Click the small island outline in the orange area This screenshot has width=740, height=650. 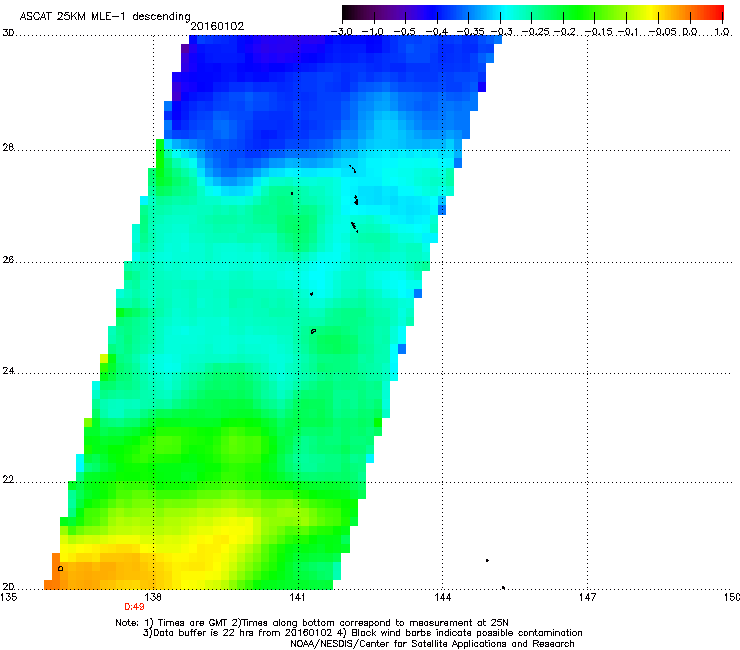(60, 568)
